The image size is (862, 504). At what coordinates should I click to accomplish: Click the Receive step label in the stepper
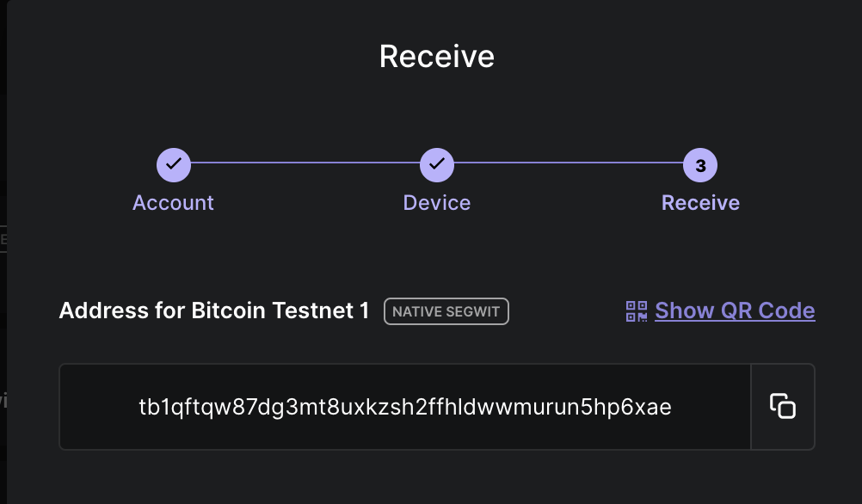click(x=699, y=202)
